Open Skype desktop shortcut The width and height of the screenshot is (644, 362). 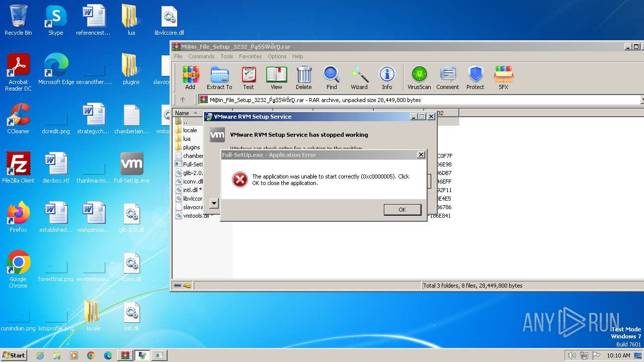tap(55, 21)
